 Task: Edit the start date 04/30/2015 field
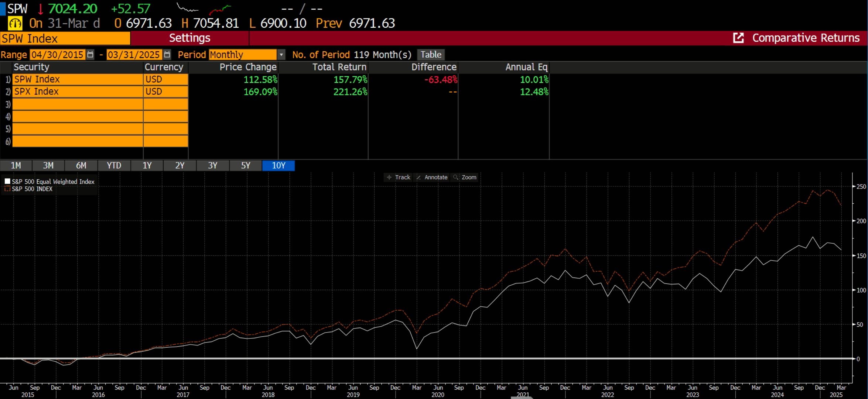(x=57, y=55)
